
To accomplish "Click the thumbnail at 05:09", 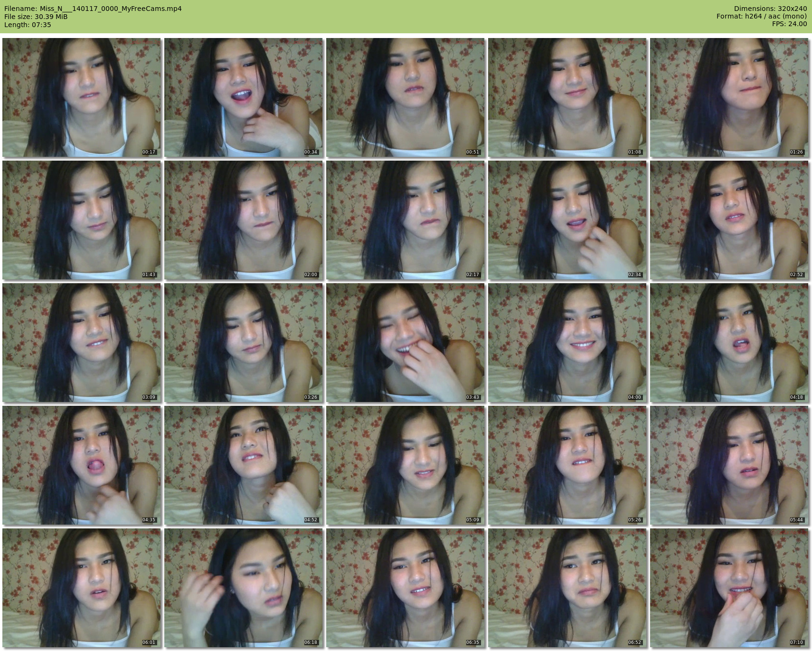I will (x=405, y=465).
